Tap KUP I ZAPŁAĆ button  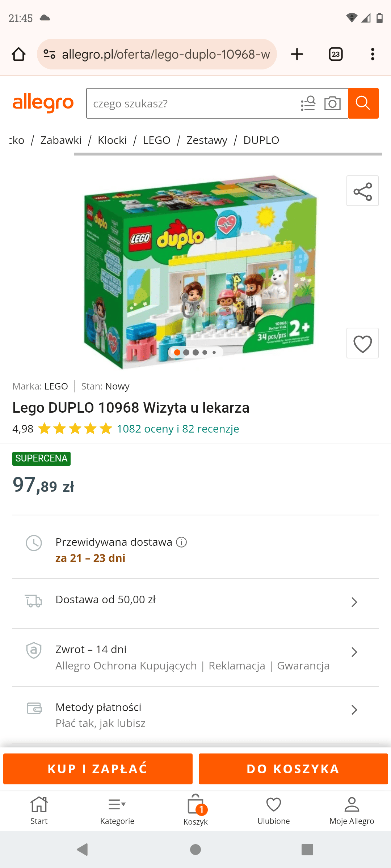tap(98, 769)
